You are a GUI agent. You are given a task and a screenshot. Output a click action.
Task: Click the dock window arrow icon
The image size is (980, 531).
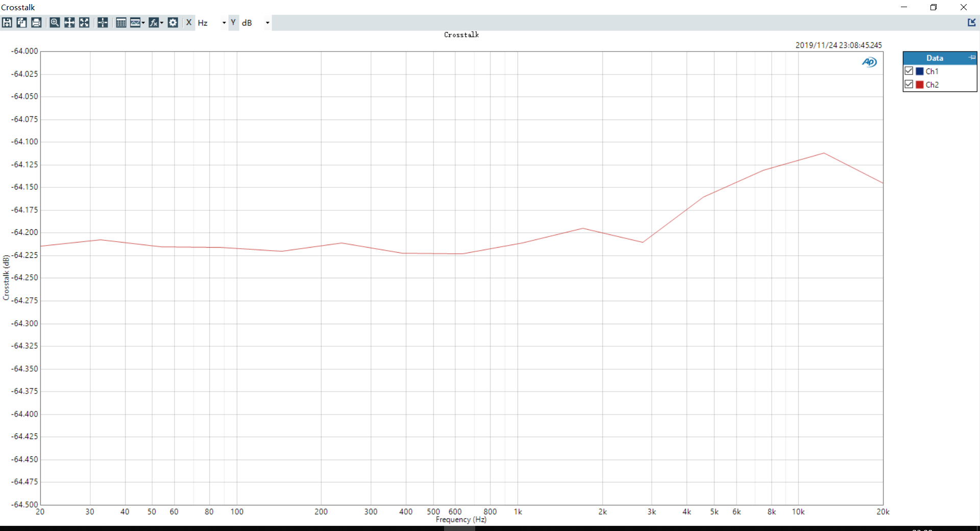tap(971, 22)
